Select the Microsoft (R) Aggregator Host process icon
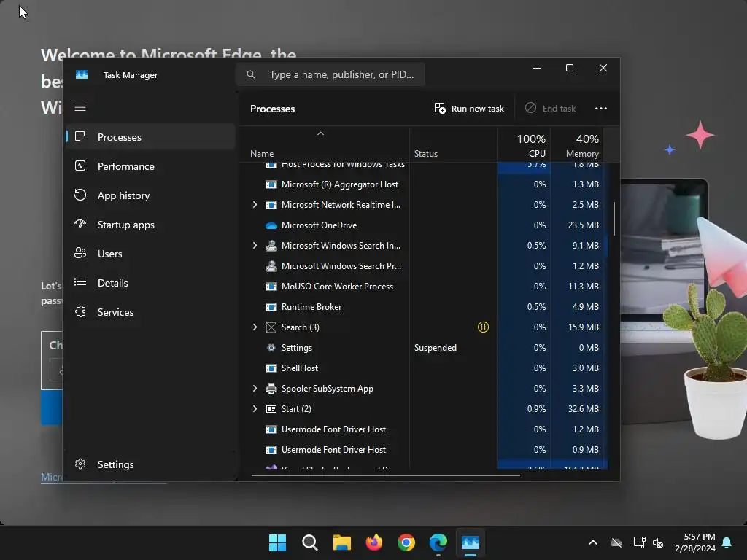Image resolution: width=747 pixels, height=560 pixels. click(271, 184)
